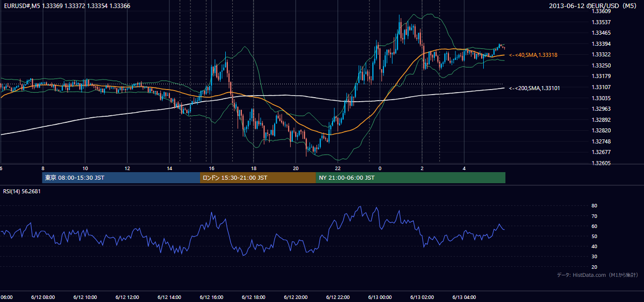Click RSI scale level 70
This screenshot has height=302, width=644.
pyautogui.click(x=594, y=216)
